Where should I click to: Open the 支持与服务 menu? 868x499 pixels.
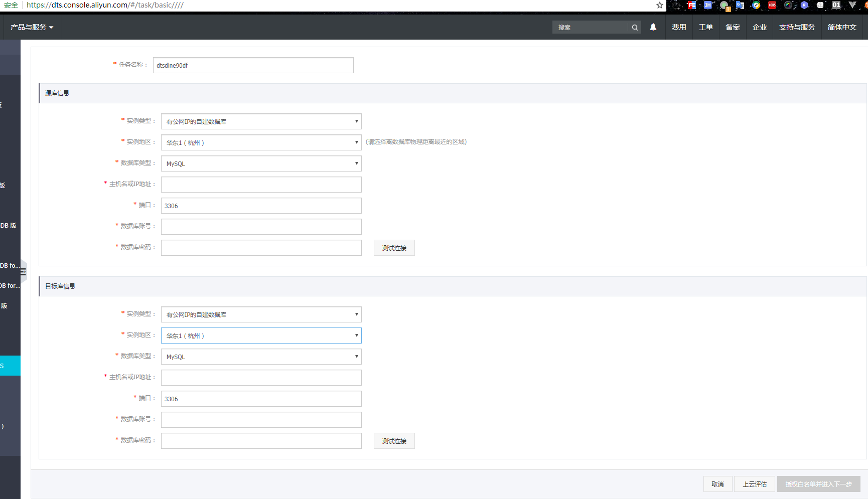click(797, 27)
